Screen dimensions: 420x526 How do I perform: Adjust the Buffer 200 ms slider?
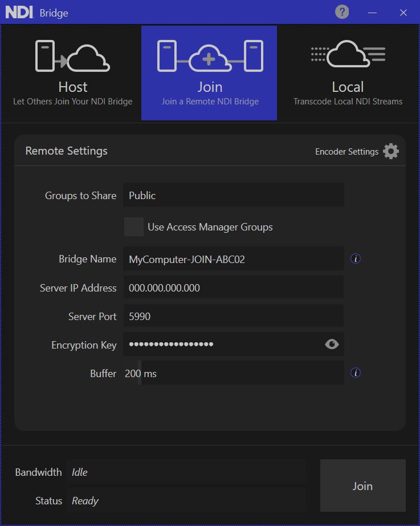(x=234, y=373)
